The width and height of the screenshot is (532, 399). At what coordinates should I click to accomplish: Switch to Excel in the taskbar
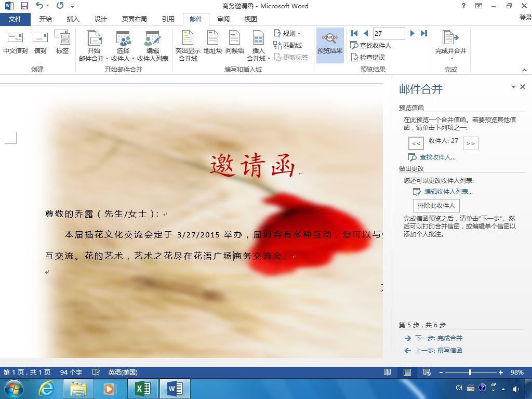click(143, 389)
